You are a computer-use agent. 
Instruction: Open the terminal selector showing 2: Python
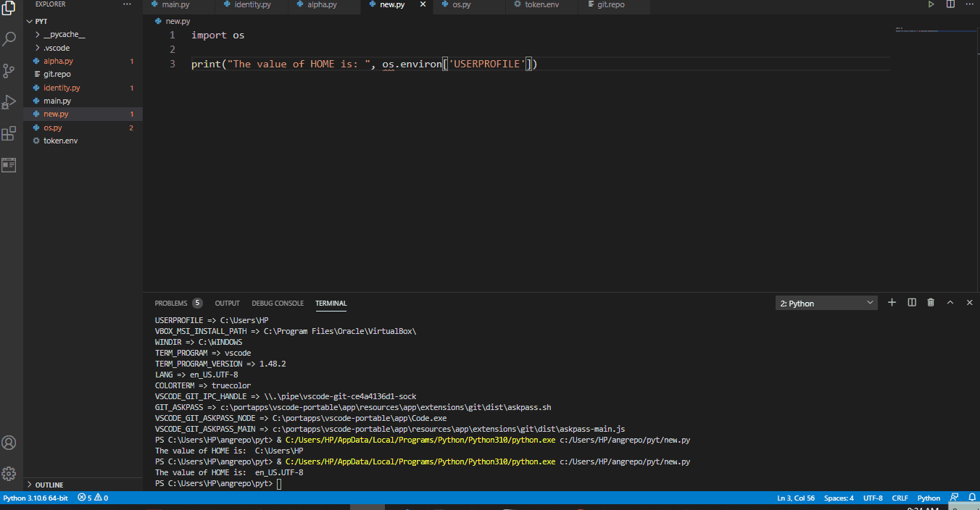click(826, 302)
